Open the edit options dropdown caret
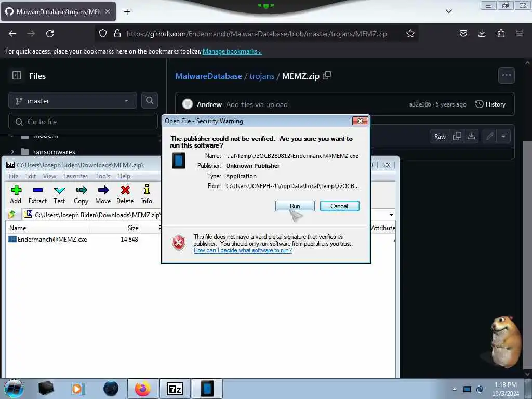Screen dimensions: 532x399 coord(503,137)
